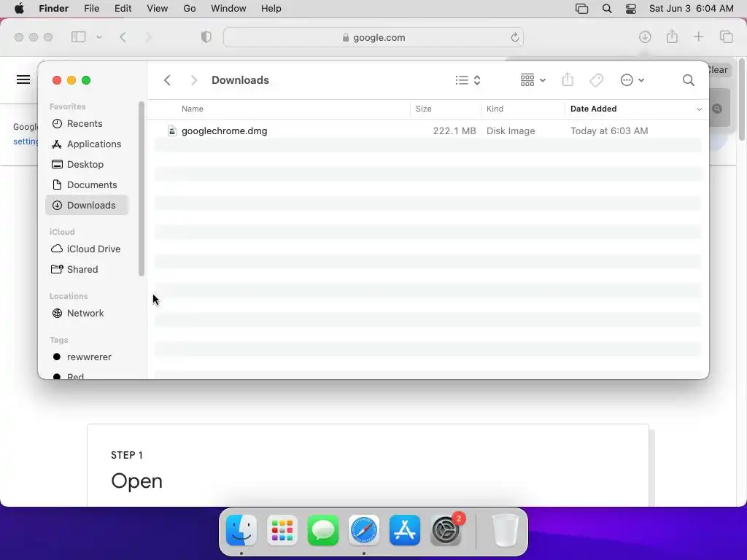Open search in the Finder window
The height and width of the screenshot is (560, 747).
point(688,80)
